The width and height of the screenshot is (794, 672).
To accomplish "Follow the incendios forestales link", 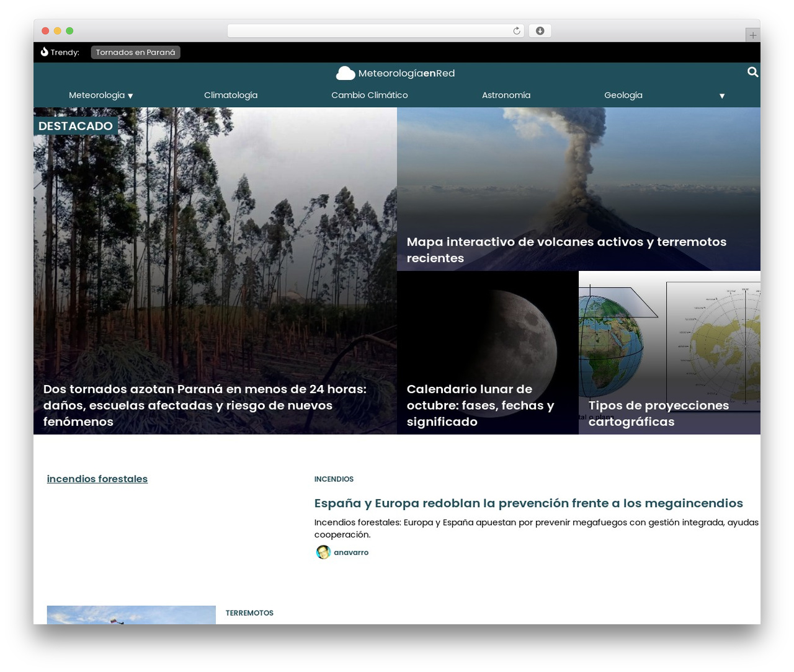I will pos(97,479).
